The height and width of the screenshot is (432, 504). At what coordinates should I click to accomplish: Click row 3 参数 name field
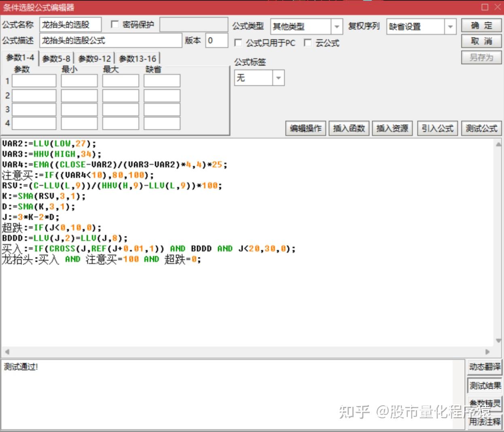point(34,109)
